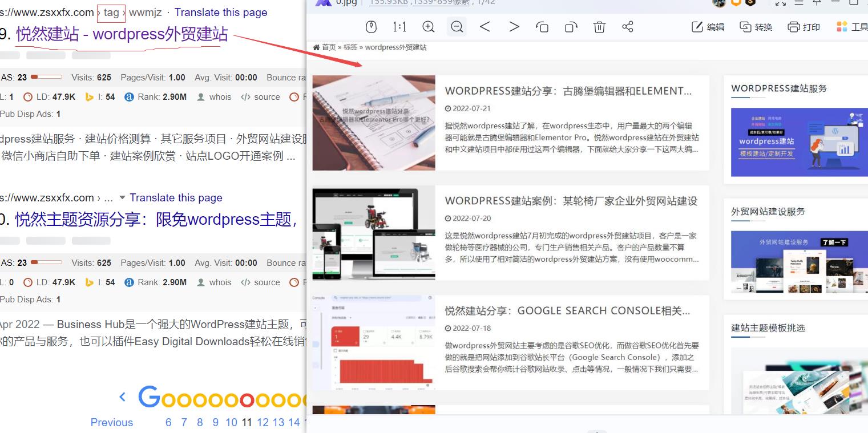Image resolution: width=868 pixels, height=433 pixels.
Task: Click the L: 1 parameter value
Action: [7, 97]
